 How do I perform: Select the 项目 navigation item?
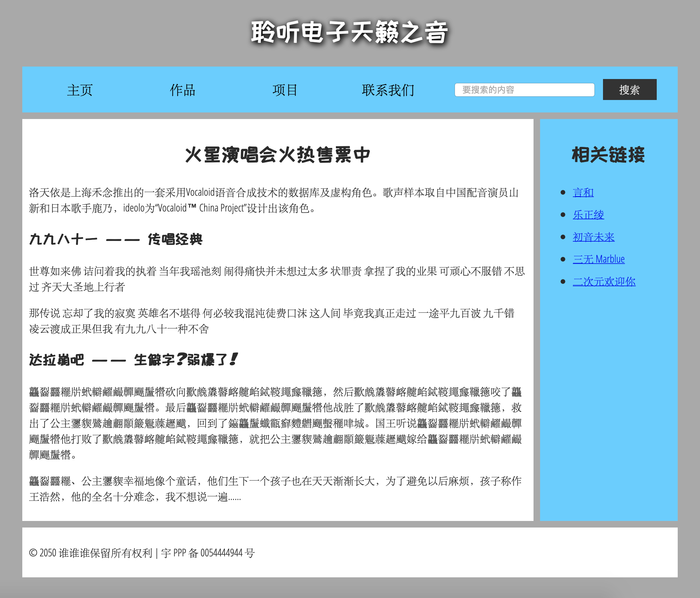[x=285, y=89]
